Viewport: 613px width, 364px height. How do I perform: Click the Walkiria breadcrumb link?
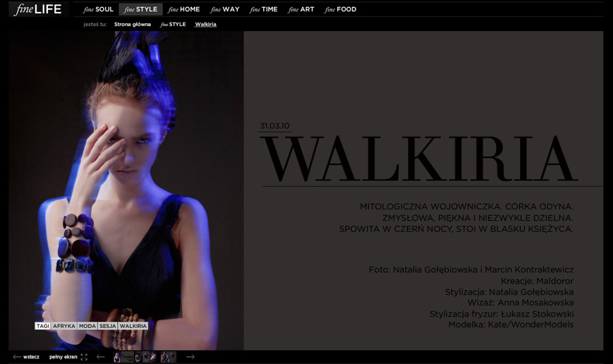click(206, 25)
